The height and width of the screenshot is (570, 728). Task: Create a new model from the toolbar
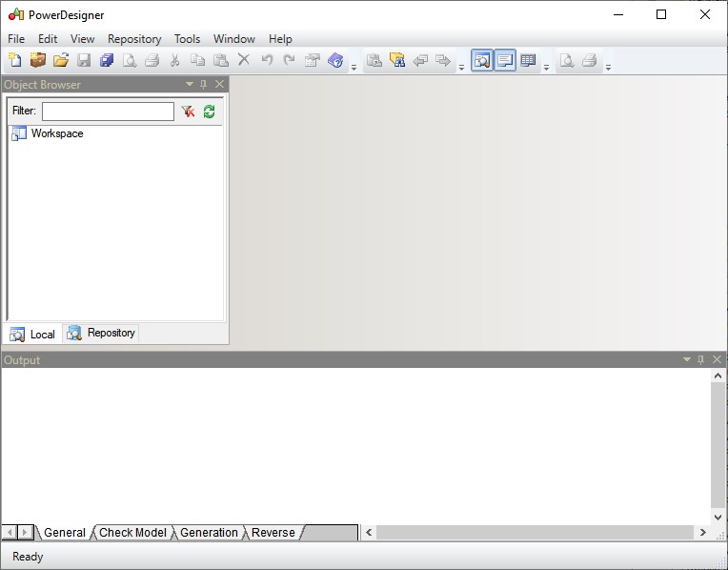click(15, 60)
